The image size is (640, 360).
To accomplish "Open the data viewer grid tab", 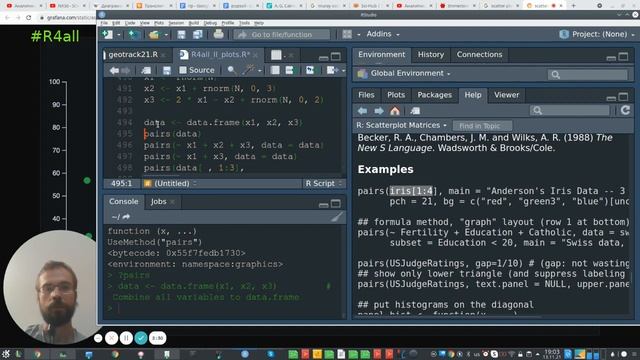I will click(x=276, y=55).
